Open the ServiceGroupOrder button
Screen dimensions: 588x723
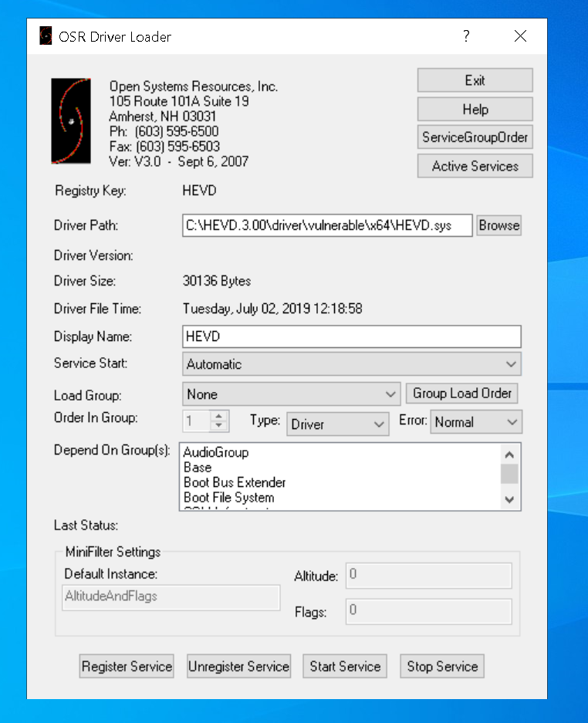pos(475,137)
